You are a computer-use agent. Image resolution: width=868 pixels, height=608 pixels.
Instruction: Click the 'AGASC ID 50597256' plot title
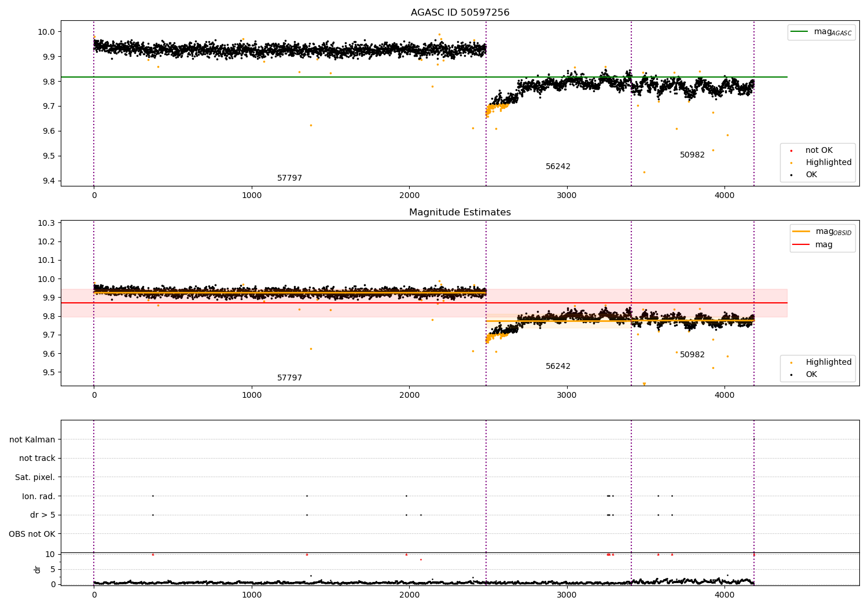tap(460, 13)
